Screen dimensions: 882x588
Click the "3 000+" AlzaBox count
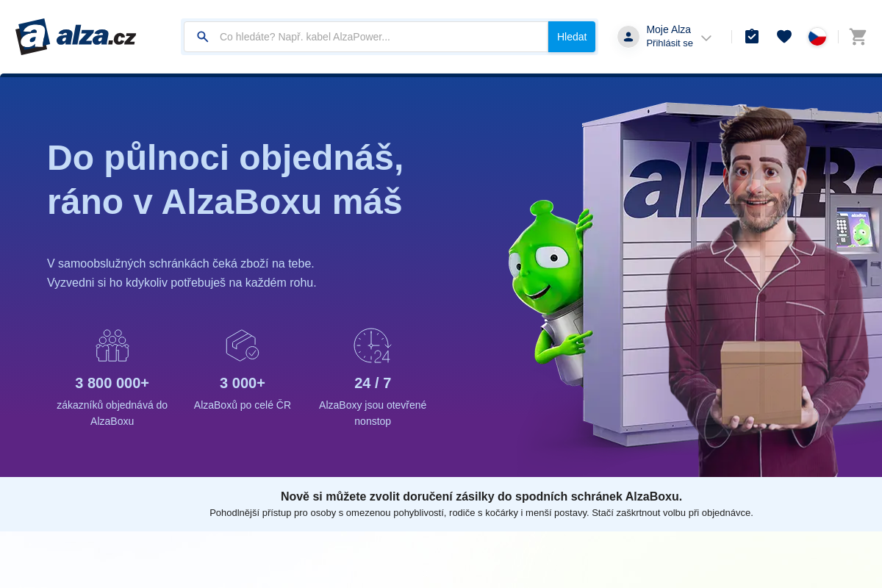pos(243,383)
